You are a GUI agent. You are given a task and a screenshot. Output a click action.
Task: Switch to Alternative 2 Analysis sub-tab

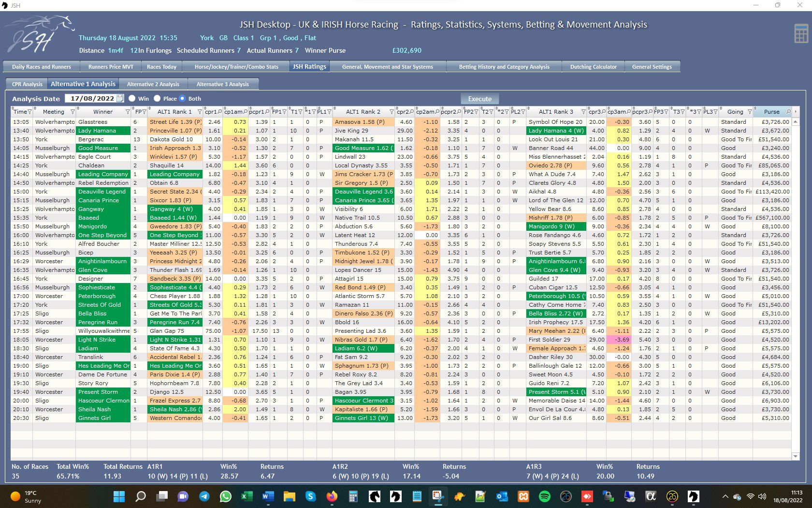click(x=153, y=84)
